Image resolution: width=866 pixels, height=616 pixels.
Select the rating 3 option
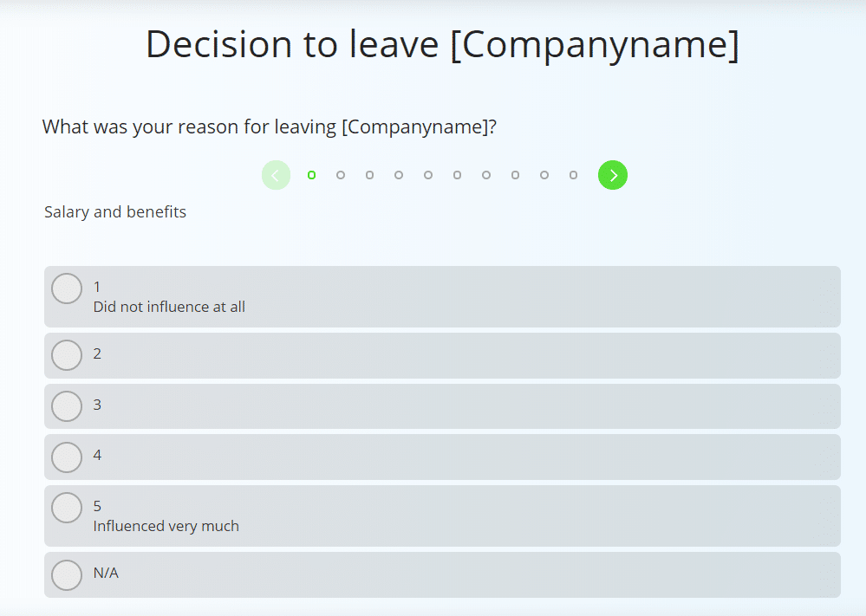click(67, 405)
